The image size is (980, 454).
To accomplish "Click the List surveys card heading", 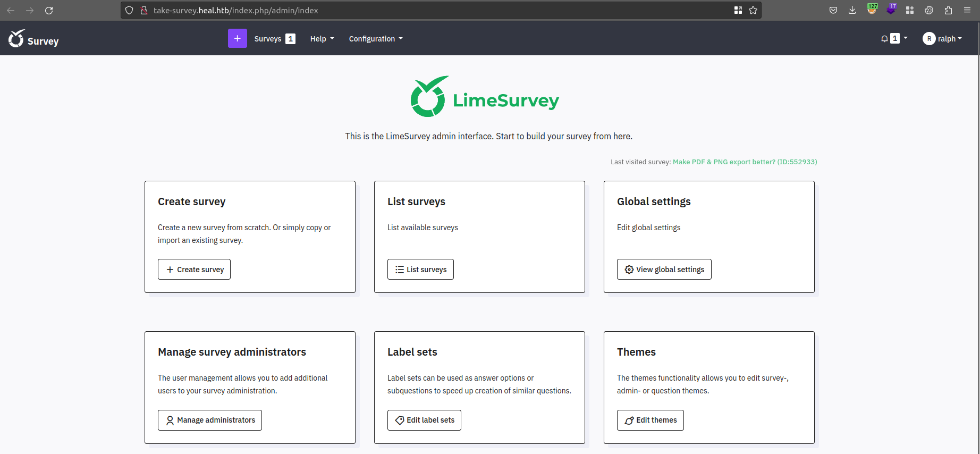I will pyautogui.click(x=416, y=201).
